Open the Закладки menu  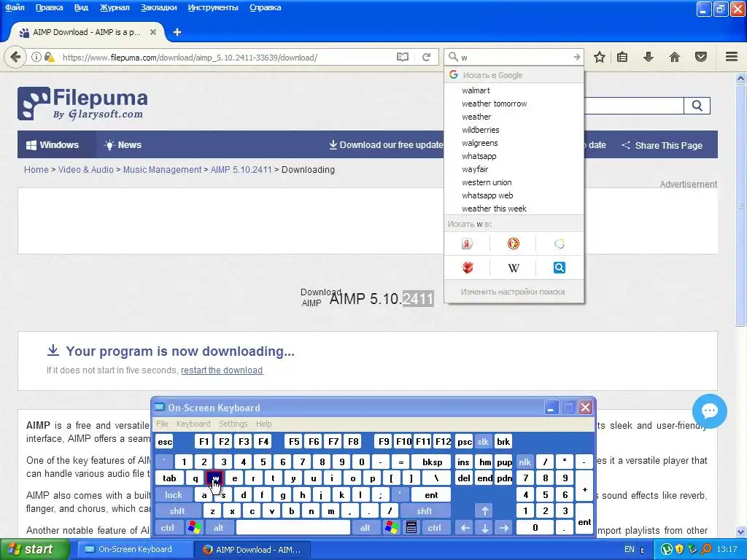tap(158, 7)
